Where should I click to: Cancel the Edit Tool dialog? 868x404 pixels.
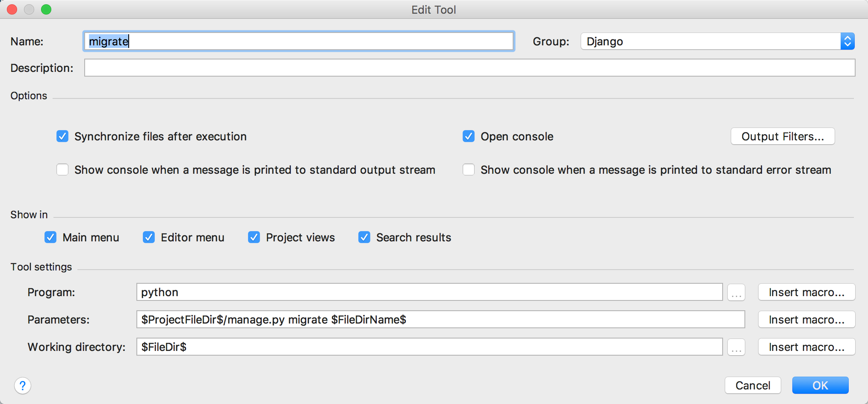tap(753, 386)
